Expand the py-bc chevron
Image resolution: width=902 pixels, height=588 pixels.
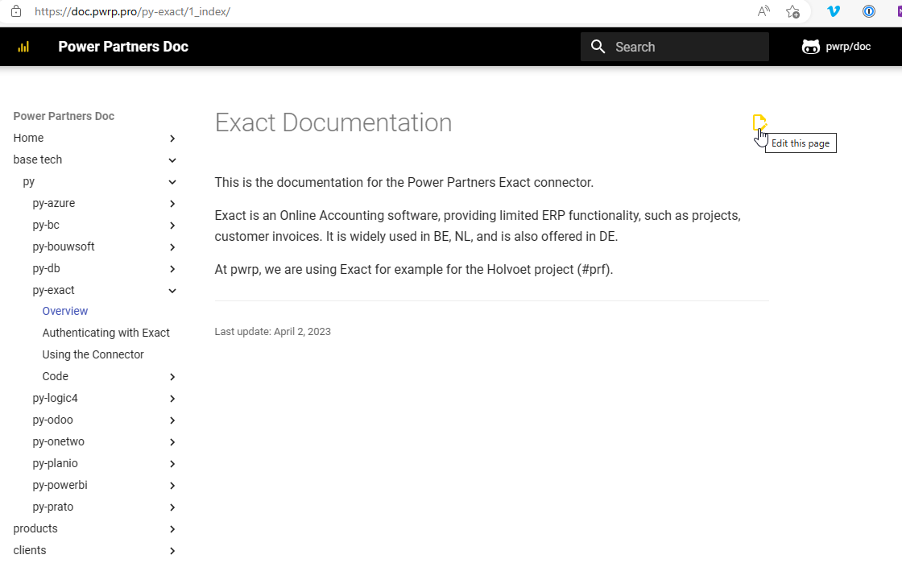(x=172, y=226)
